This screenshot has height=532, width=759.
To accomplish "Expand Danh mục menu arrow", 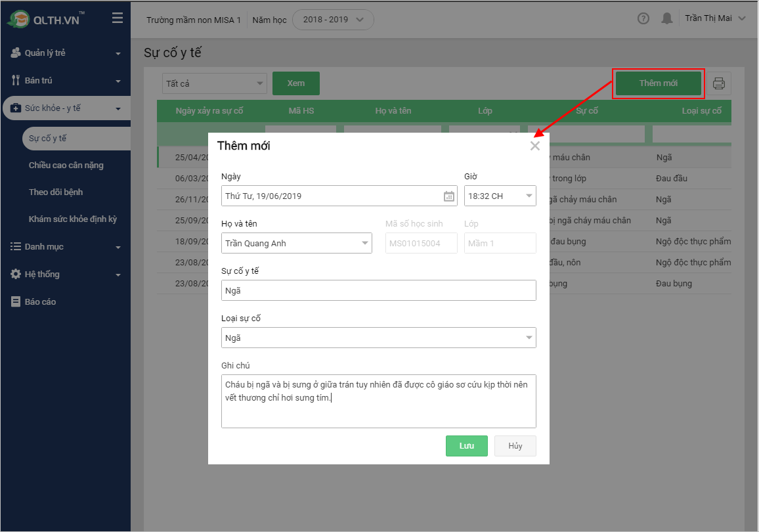I will (118, 248).
